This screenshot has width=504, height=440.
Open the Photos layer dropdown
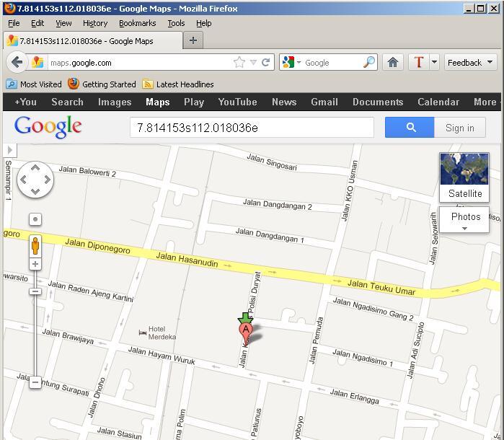(464, 220)
